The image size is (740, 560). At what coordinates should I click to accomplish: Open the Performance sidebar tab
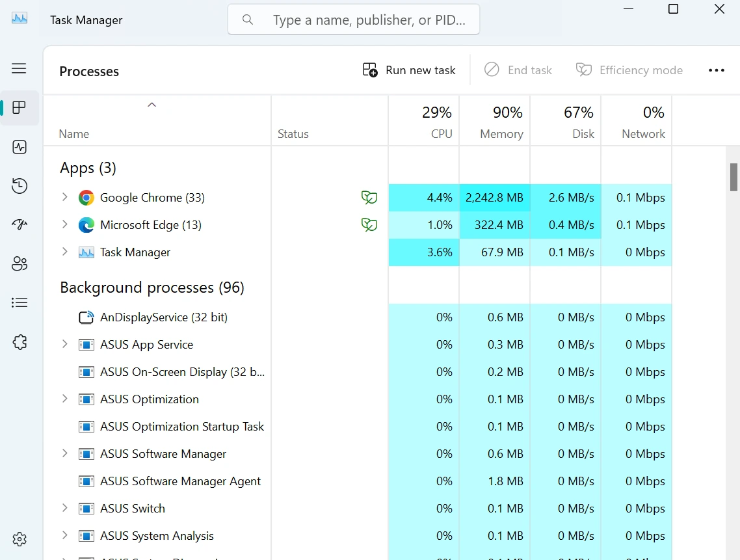tap(20, 147)
